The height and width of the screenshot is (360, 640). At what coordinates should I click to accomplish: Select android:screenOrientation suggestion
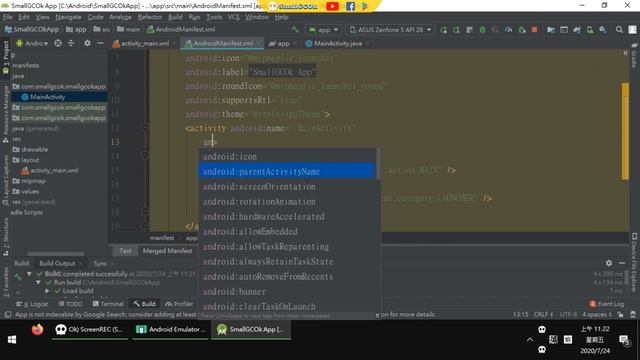pos(287,187)
